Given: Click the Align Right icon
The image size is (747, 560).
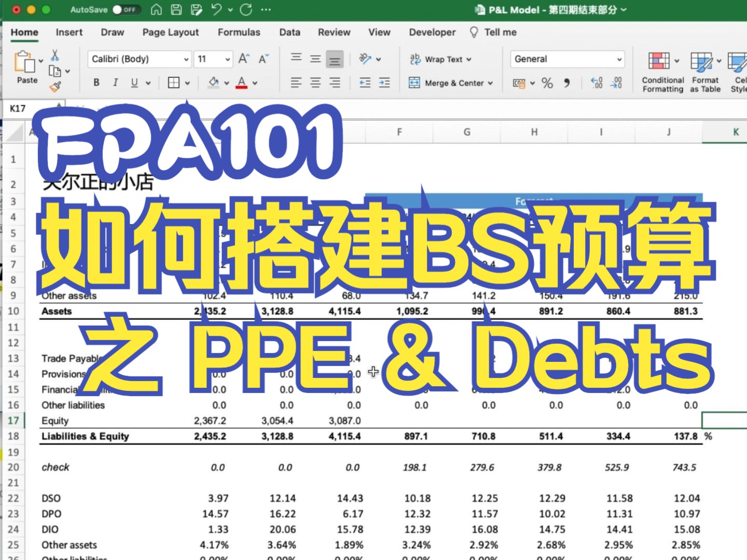Looking at the screenshot, I should click(x=335, y=82).
